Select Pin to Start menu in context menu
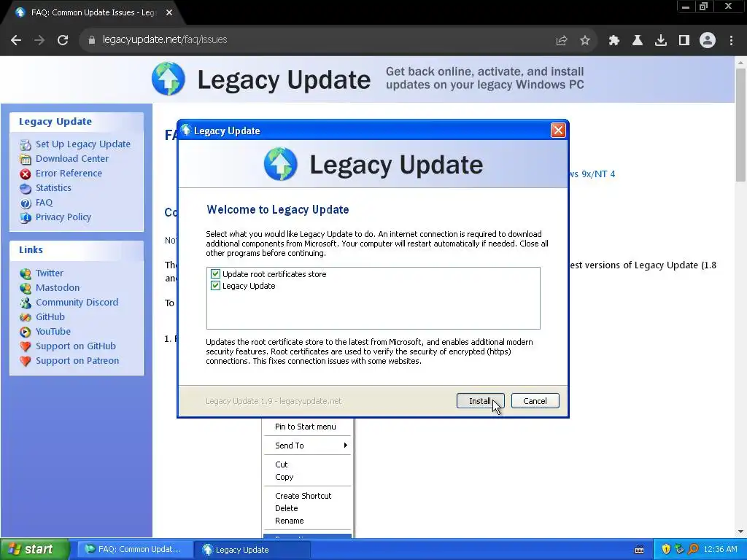Viewport: 747px width, 560px height. click(307, 427)
